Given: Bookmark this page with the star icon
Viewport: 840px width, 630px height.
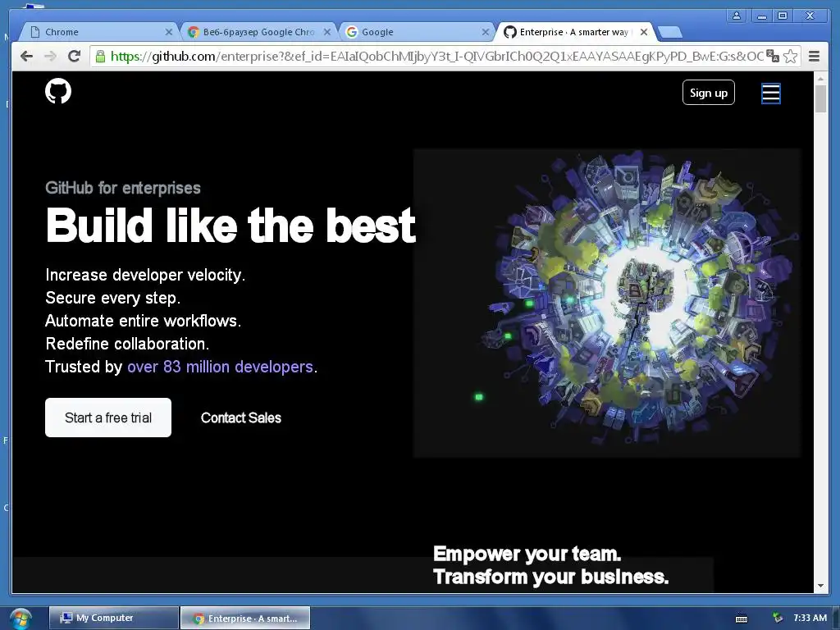Looking at the screenshot, I should click(x=790, y=57).
